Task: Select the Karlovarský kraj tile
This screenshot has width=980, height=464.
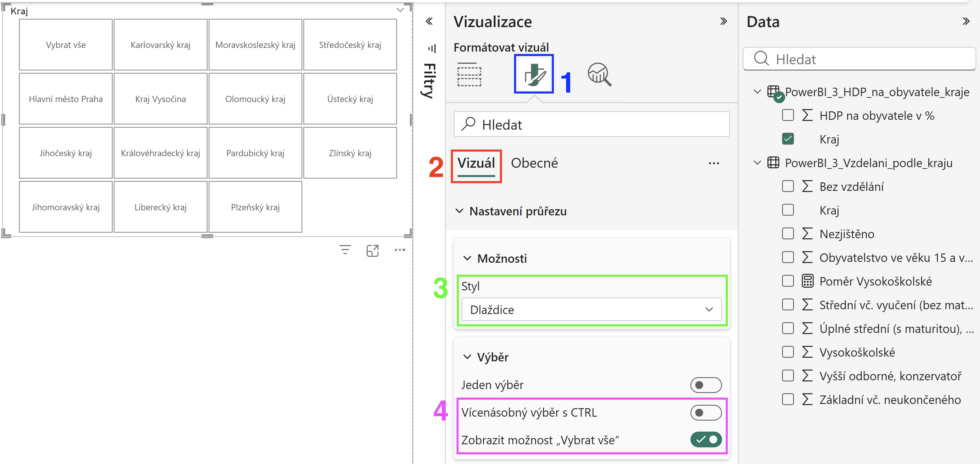Action: [x=160, y=45]
